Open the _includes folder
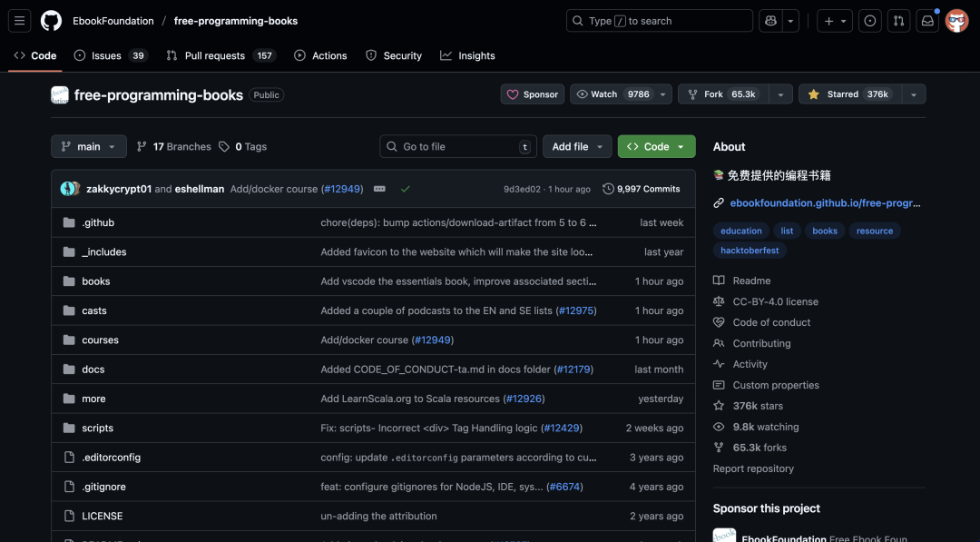This screenshot has width=980, height=542. click(x=103, y=251)
